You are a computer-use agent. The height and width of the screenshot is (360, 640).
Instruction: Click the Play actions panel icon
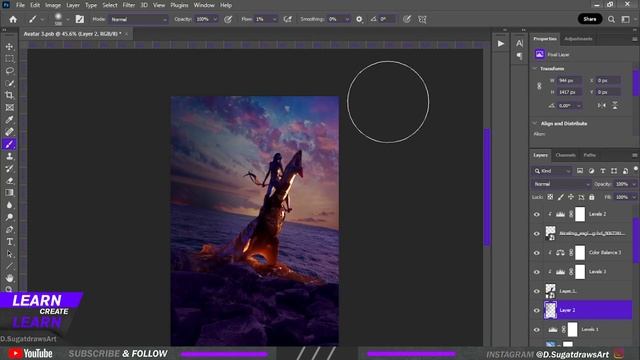coord(501,44)
